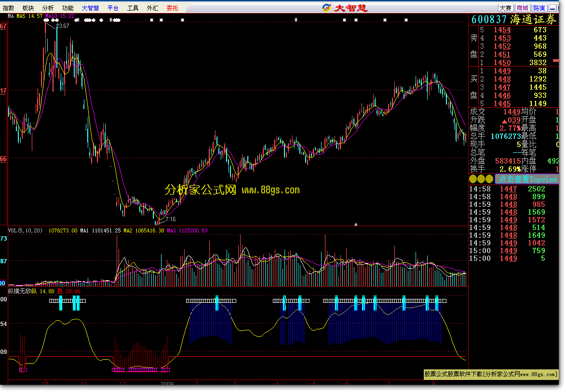Select the stock title 600837 海通证券
566x392 pixels.
pyautogui.click(x=514, y=19)
